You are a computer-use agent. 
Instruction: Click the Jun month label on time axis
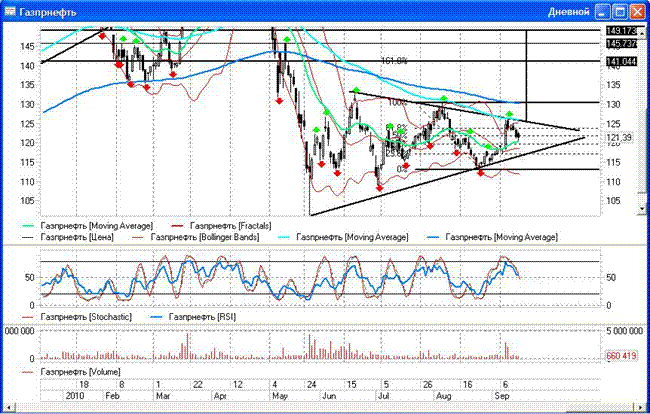[329, 396]
